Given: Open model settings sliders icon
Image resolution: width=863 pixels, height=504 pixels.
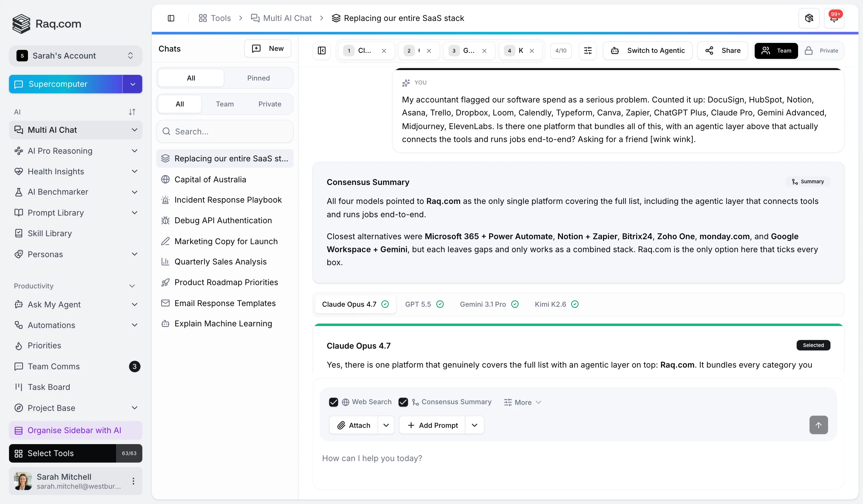Looking at the screenshot, I should pyautogui.click(x=588, y=51).
